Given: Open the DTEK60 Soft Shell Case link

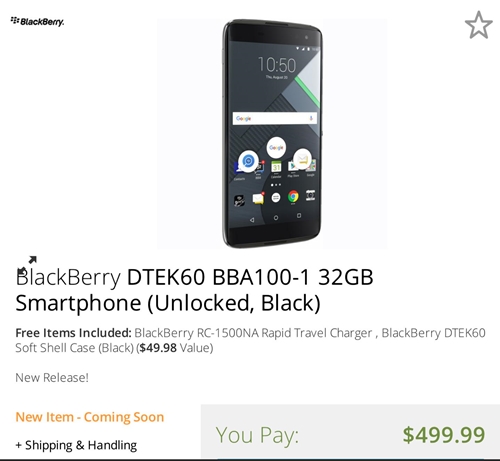Looking at the screenshot, I should pos(250,340).
